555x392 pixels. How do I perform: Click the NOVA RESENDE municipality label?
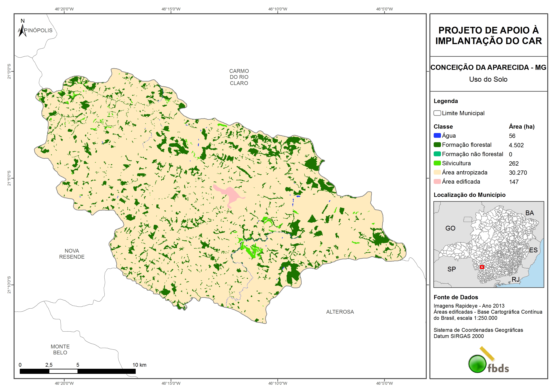[x=72, y=254]
